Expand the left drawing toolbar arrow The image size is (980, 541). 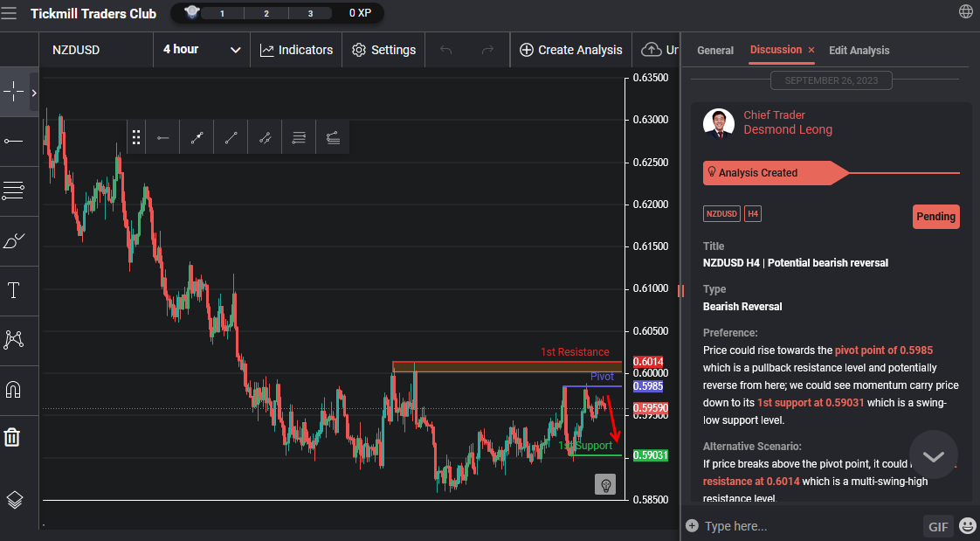34,93
